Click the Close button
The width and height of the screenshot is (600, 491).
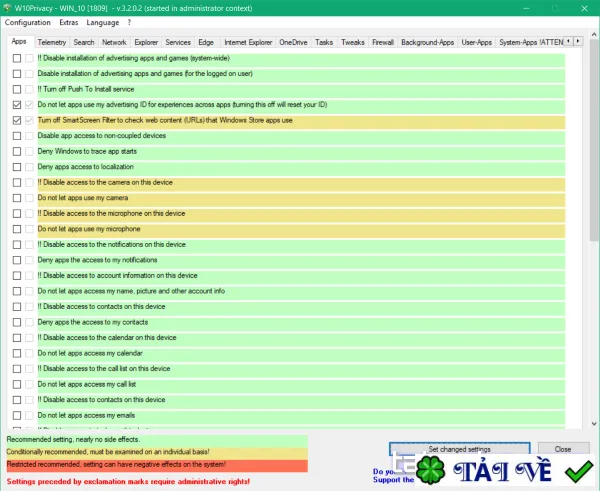(563, 449)
